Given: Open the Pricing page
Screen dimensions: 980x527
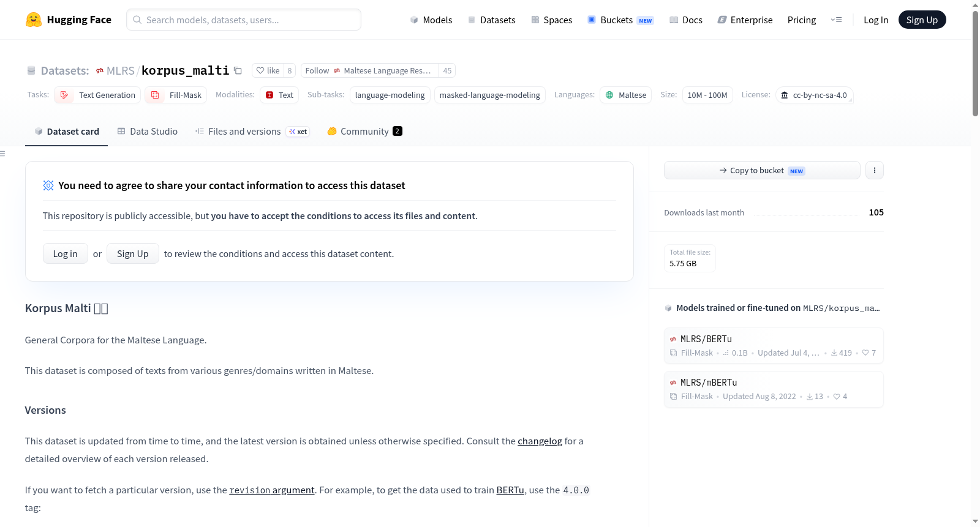Looking at the screenshot, I should tap(802, 20).
